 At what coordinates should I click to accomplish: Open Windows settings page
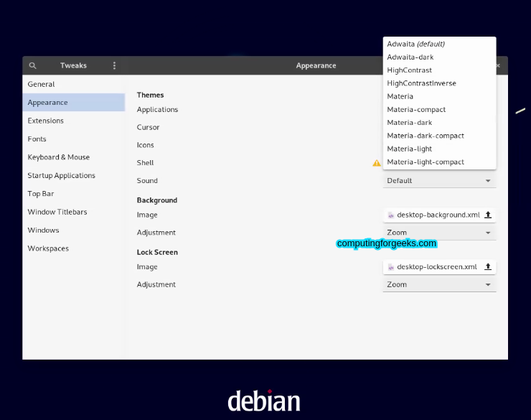(74, 230)
